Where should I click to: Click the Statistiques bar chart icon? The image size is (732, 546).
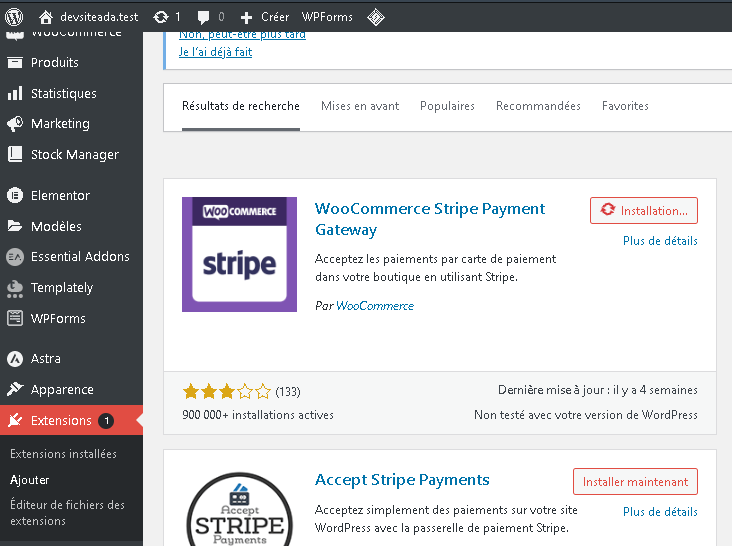pyautogui.click(x=15, y=93)
